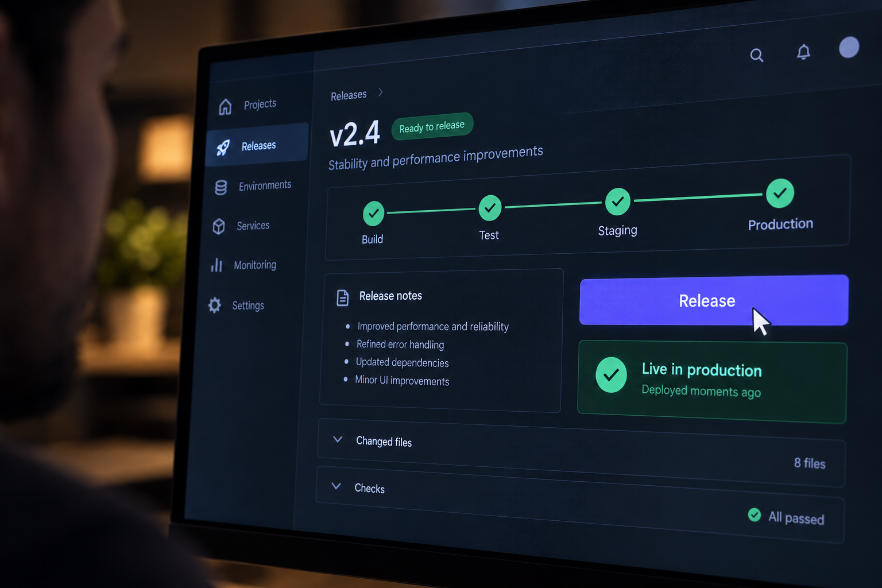Select the Staging stage checkmark
Image resolution: width=882 pixels, height=588 pixels.
[618, 202]
